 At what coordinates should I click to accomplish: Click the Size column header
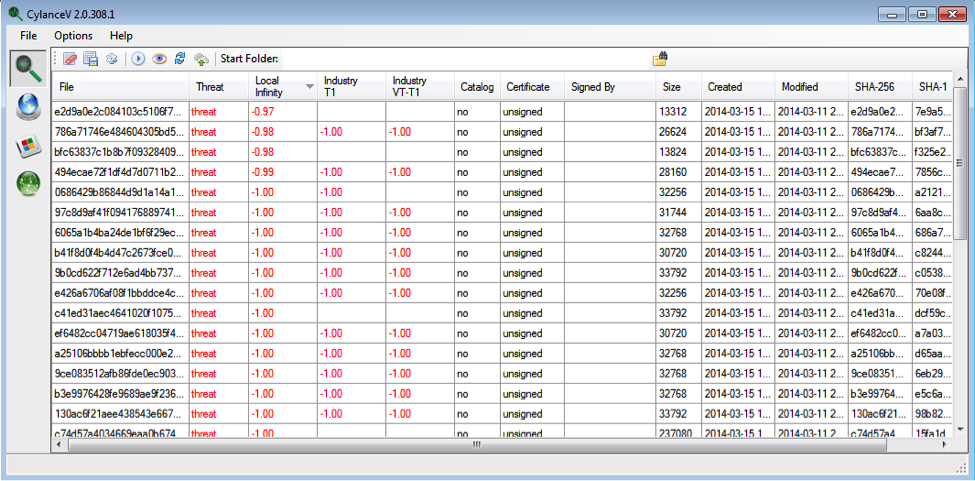[679, 87]
